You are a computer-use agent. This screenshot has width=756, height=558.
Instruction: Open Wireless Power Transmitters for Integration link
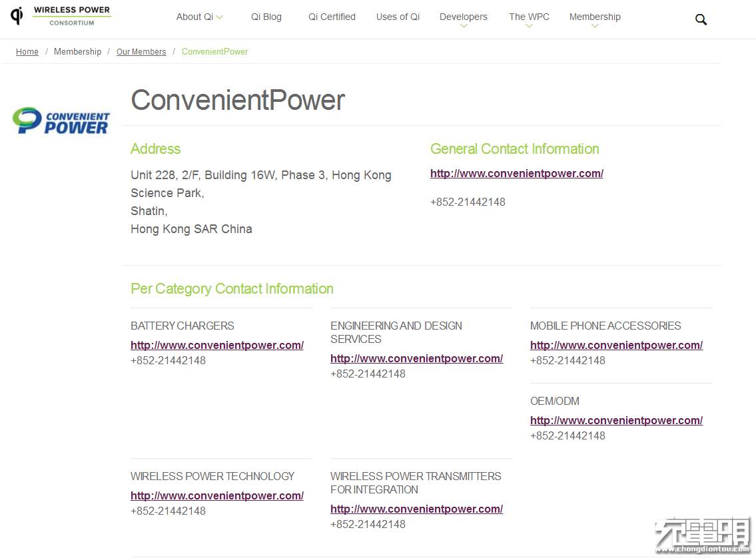[x=416, y=509]
